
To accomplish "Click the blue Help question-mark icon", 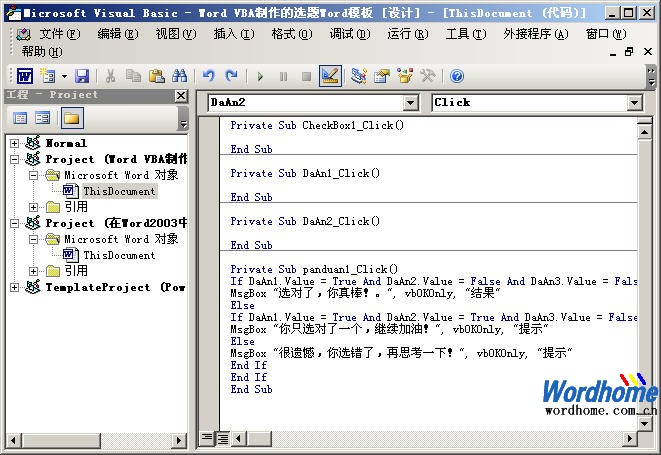I will click(457, 76).
